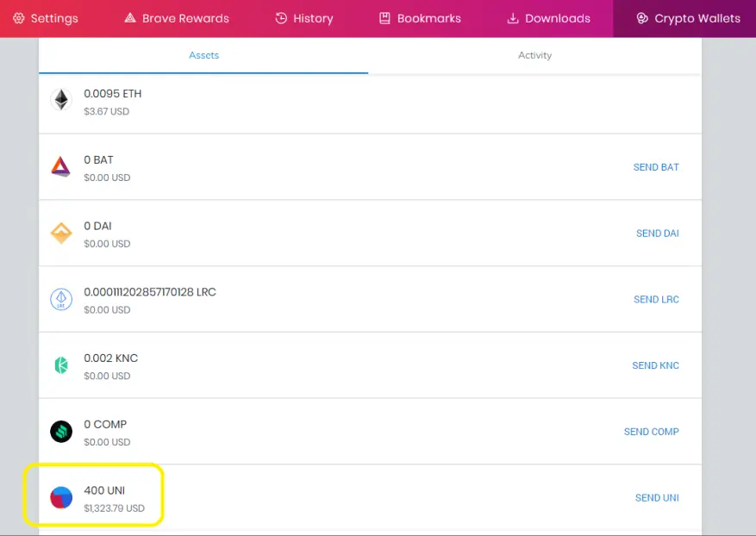
Task: Click the Brave Rewards triangle icon
Action: click(130, 18)
